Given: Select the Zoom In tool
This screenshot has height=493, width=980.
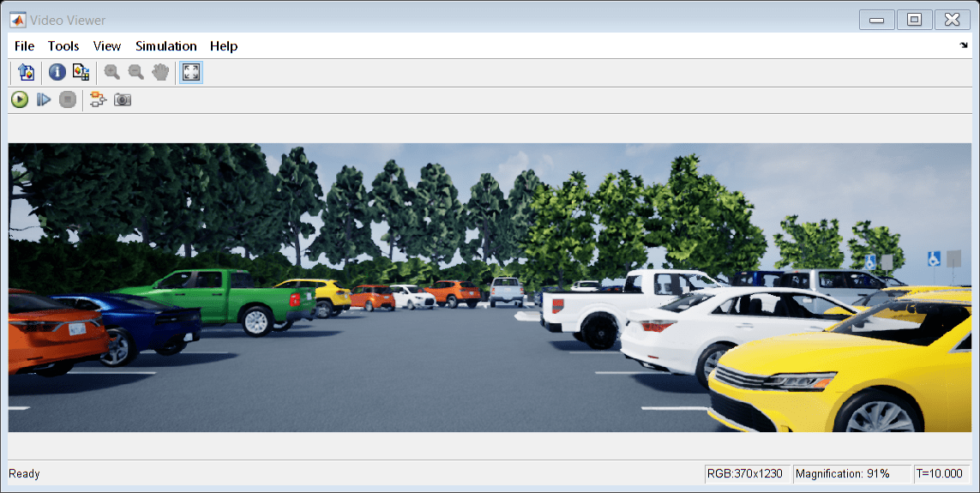Looking at the screenshot, I should [x=111, y=73].
